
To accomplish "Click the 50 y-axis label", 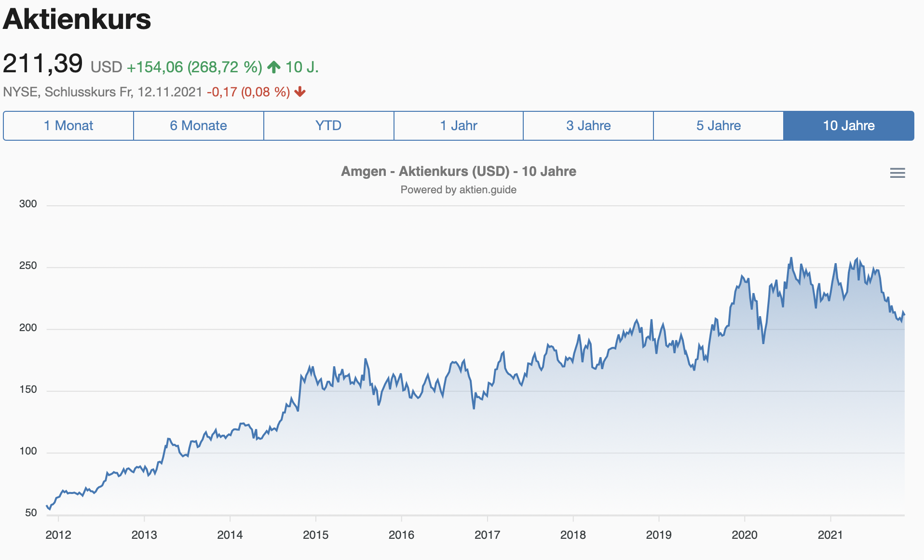I will (x=31, y=513).
